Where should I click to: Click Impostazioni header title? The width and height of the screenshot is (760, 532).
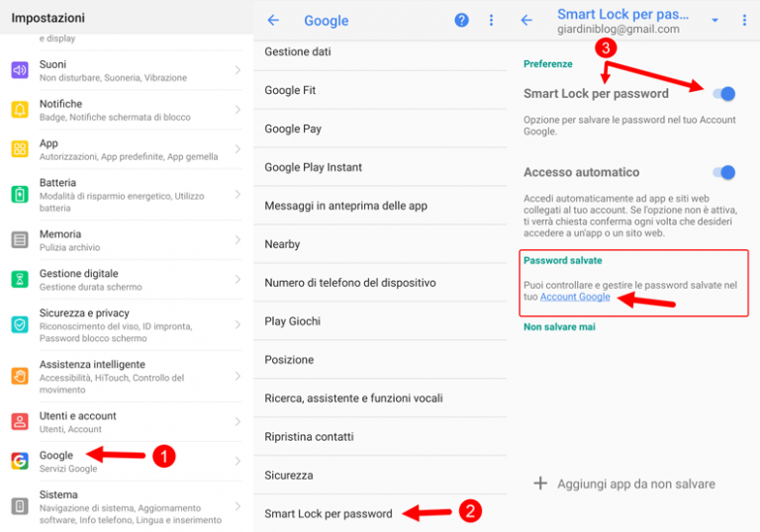click(47, 18)
